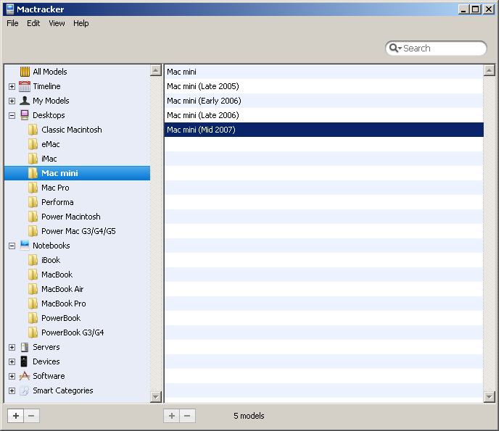Add a new category with sidebar plus button
504x431 pixels.
click(15, 416)
